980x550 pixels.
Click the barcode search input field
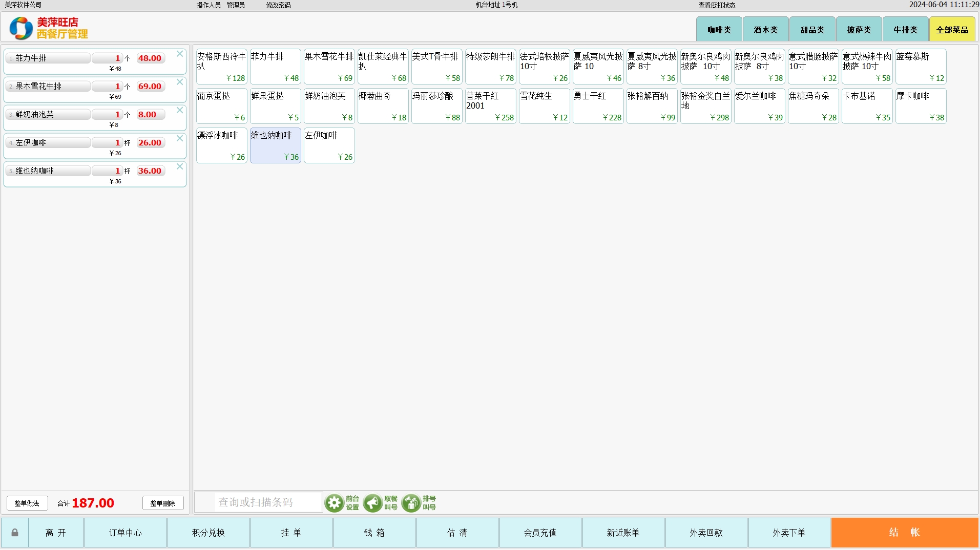259,502
